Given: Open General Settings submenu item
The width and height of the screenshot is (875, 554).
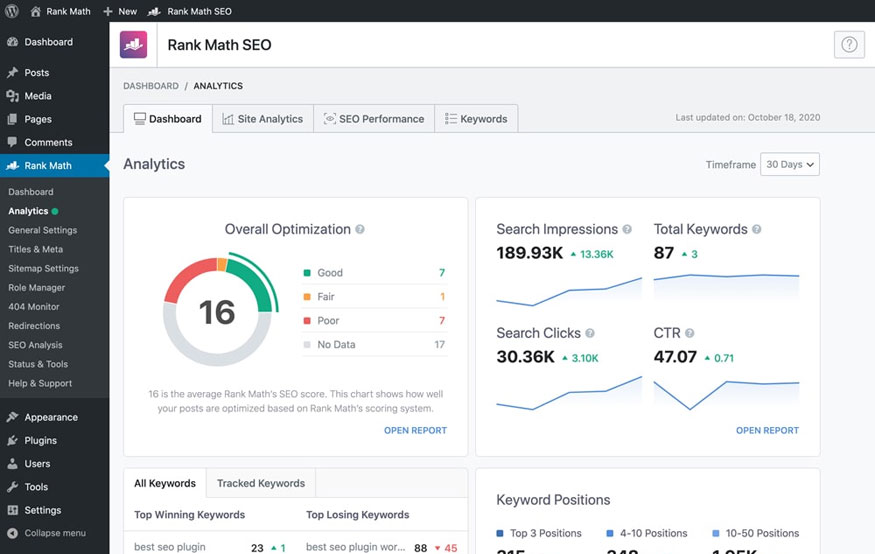Looking at the screenshot, I should tap(42, 230).
